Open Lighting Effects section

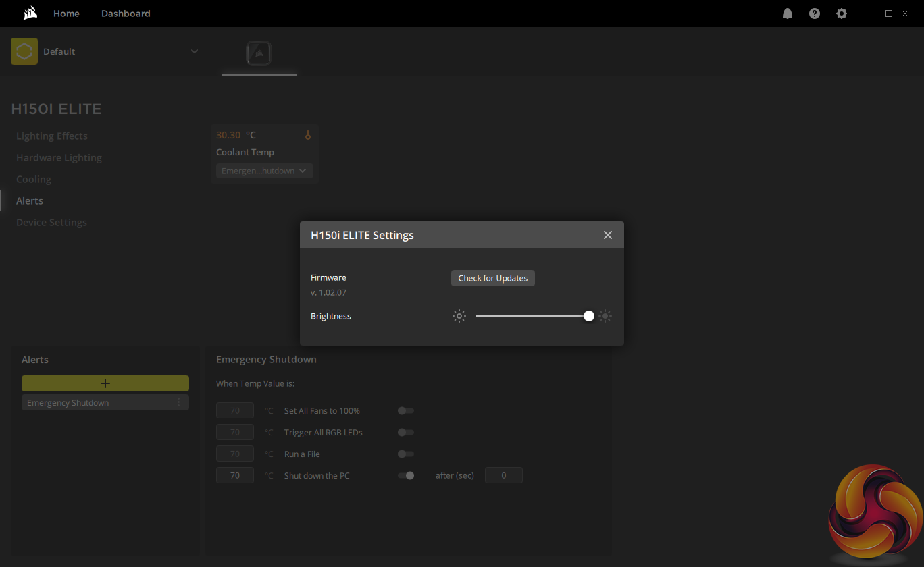pos(52,136)
